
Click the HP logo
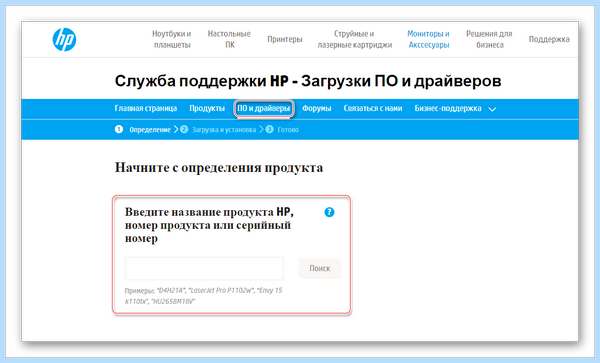64,39
